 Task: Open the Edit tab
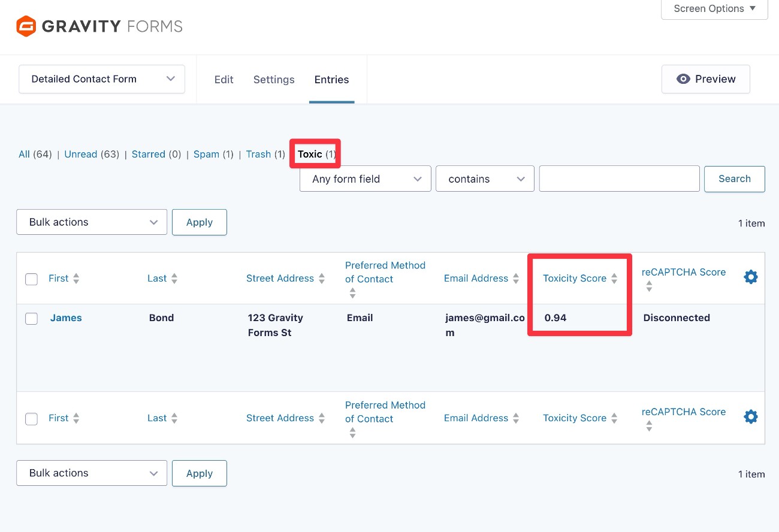[x=224, y=80]
